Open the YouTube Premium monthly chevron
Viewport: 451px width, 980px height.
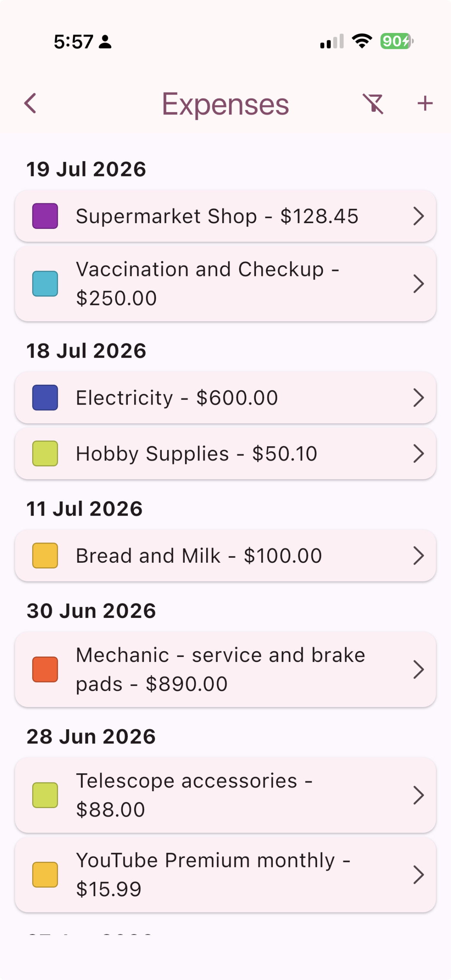[x=418, y=874]
